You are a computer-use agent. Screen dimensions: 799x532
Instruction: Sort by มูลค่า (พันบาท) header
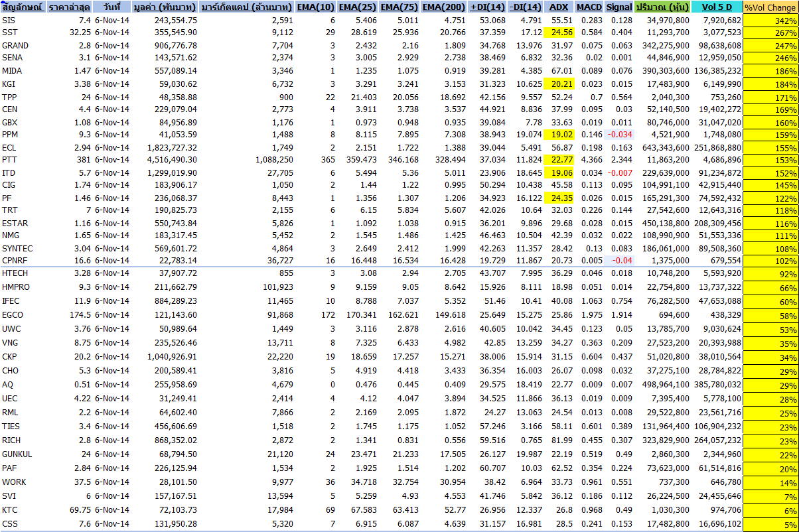[165, 7]
